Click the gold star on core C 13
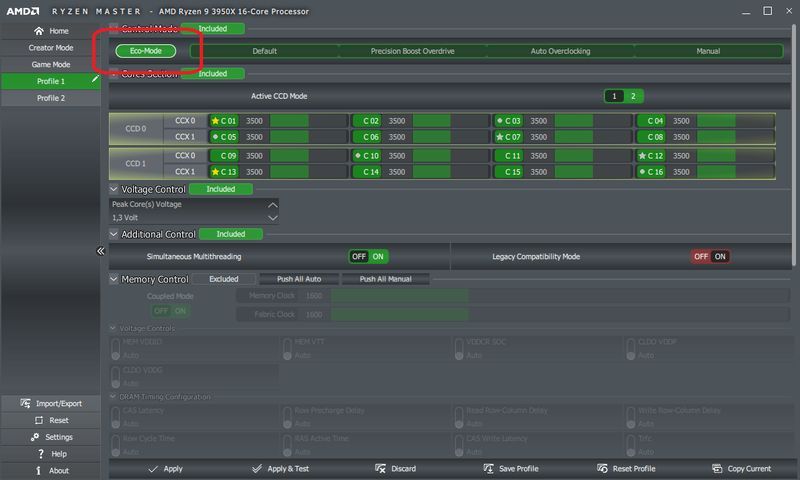Viewport: 800px width, 480px height. (x=215, y=172)
